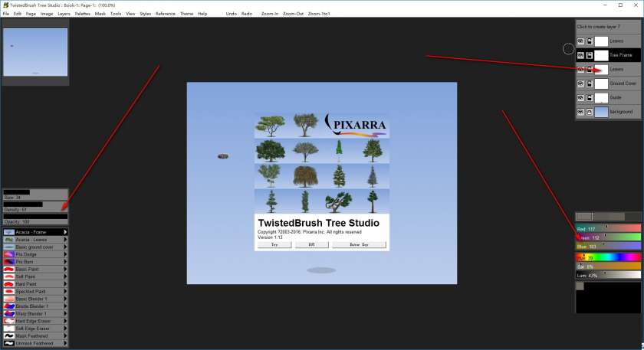The image size is (644, 350).
Task: Hide the Tree Frame layer with eye icon
Action: pos(580,55)
